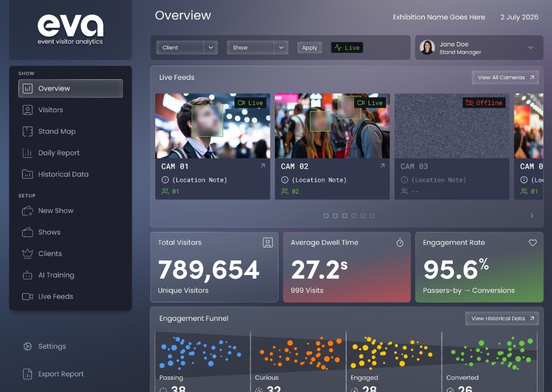
Task: Open the Engagement Rate card
Action: 479,267
